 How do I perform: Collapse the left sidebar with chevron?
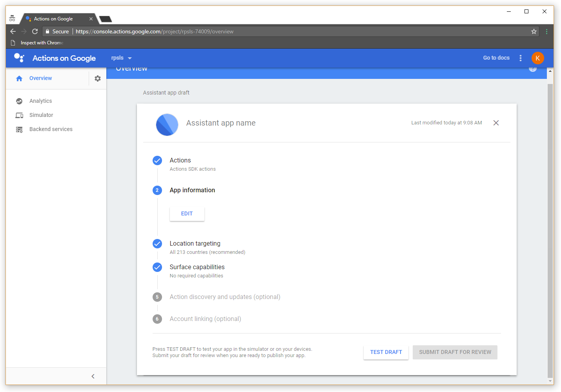93,376
